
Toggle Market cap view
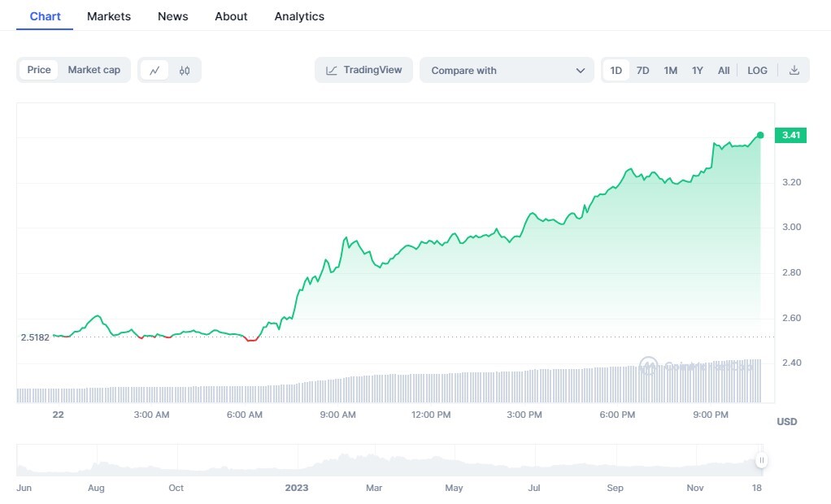(94, 70)
